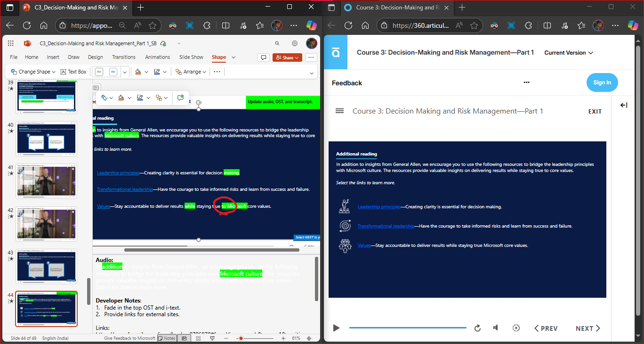This screenshot has height=344, width=644.
Task: Add new comment from floating toolbar
Action: coord(180,98)
